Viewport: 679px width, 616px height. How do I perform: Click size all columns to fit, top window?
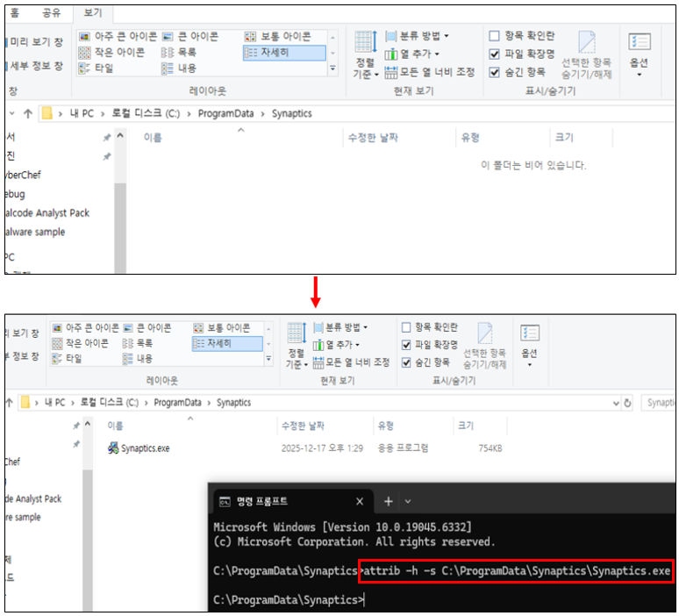pos(430,72)
